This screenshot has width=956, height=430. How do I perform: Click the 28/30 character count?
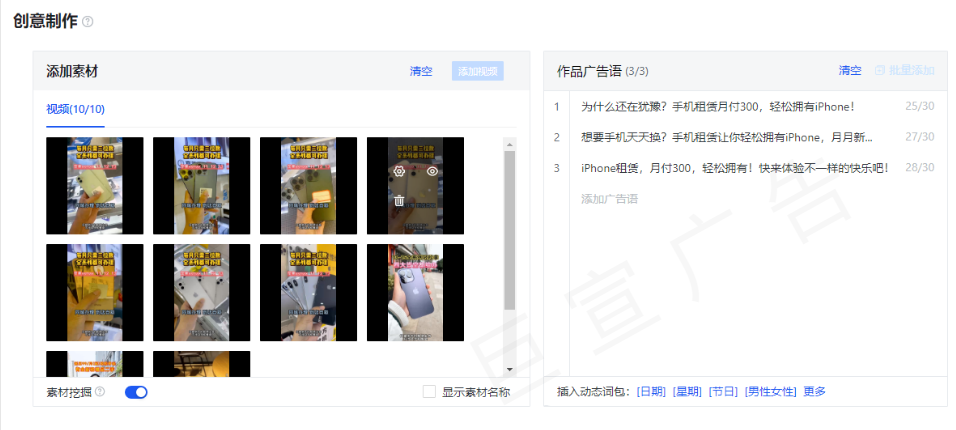tap(919, 168)
